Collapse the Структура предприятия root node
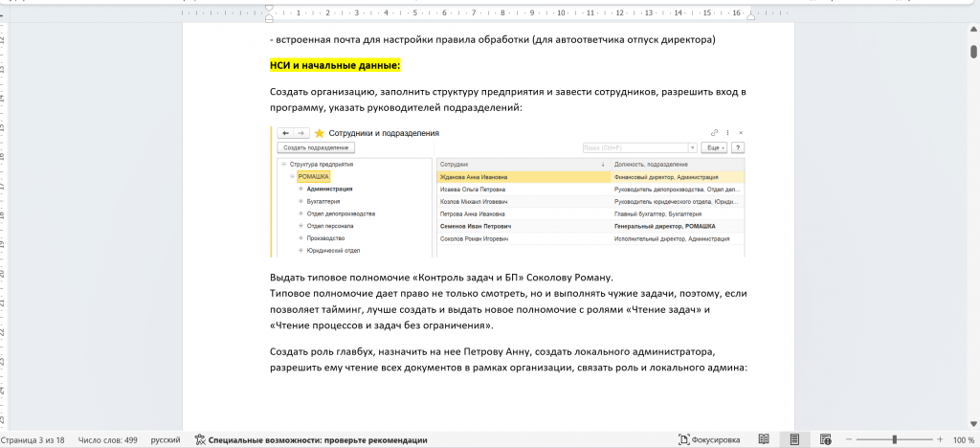The width and height of the screenshot is (980, 448). pos(283,165)
